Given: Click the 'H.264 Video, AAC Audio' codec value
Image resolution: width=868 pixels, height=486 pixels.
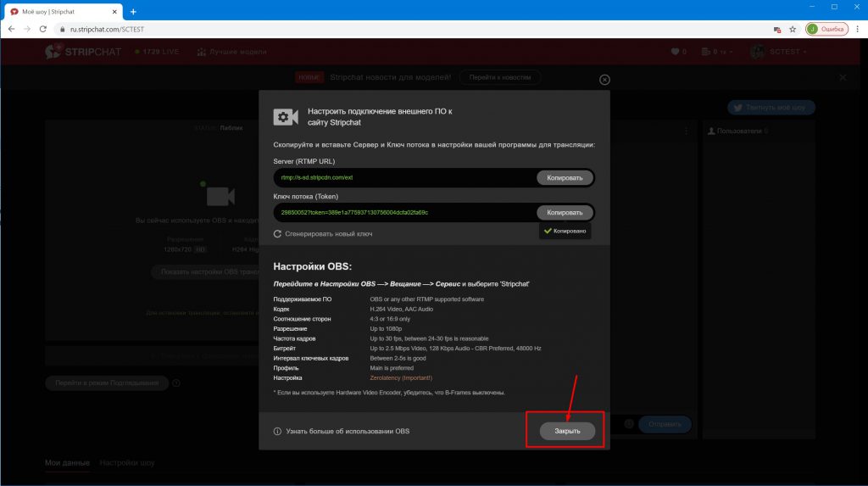Looking at the screenshot, I should pyautogui.click(x=401, y=310).
